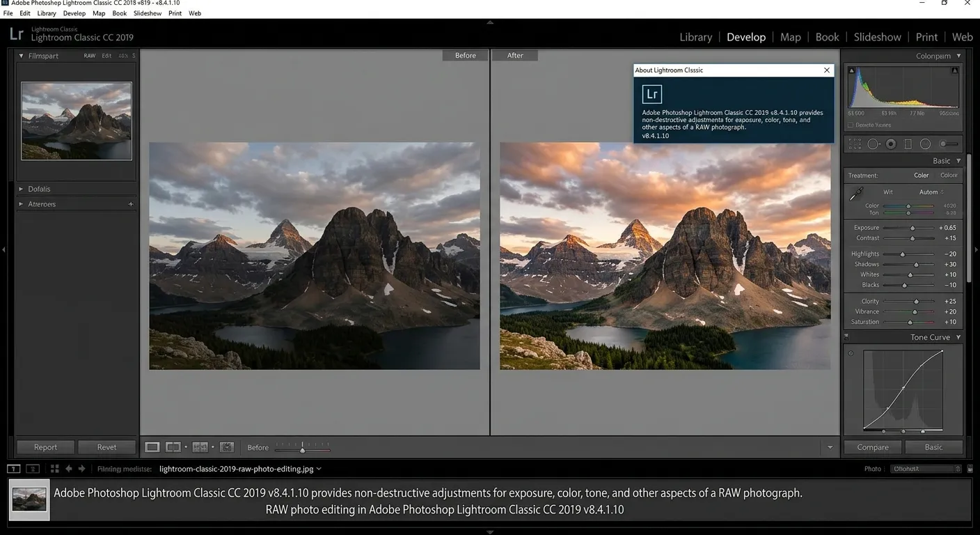Click the Lr logo in About dialog
980x535 pixels.
pyautogui.click(x=652, y=94)
